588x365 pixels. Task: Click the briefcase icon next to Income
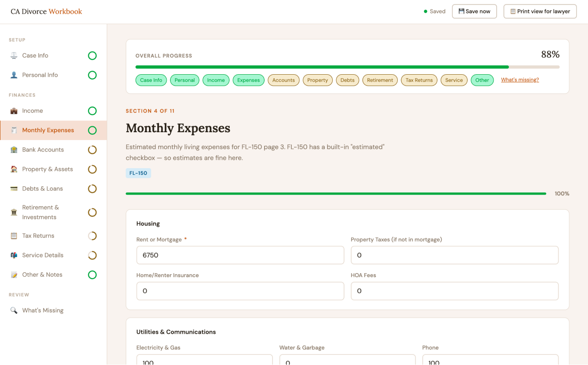tap(14, 111)
